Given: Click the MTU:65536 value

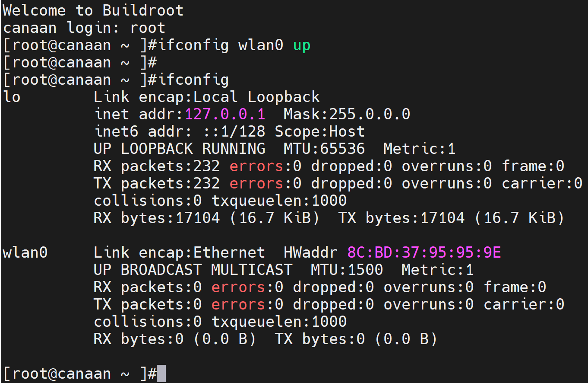Looking at the screenshot, I should coord(324,149).
